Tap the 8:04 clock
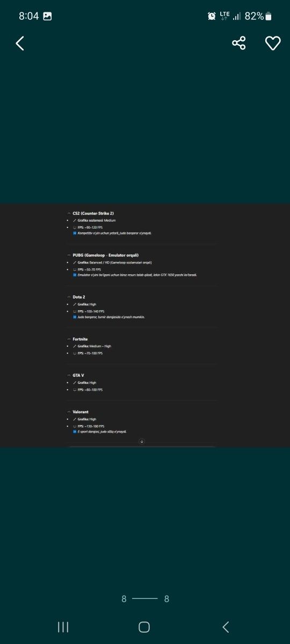The width and height of the screenshot is (290, 644). click(x=28, y=16)
